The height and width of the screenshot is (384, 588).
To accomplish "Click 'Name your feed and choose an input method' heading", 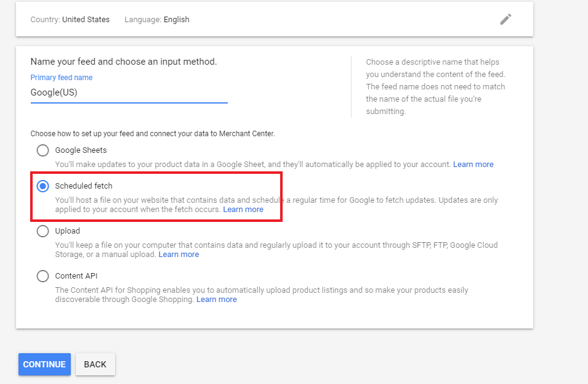I will 124,62.
